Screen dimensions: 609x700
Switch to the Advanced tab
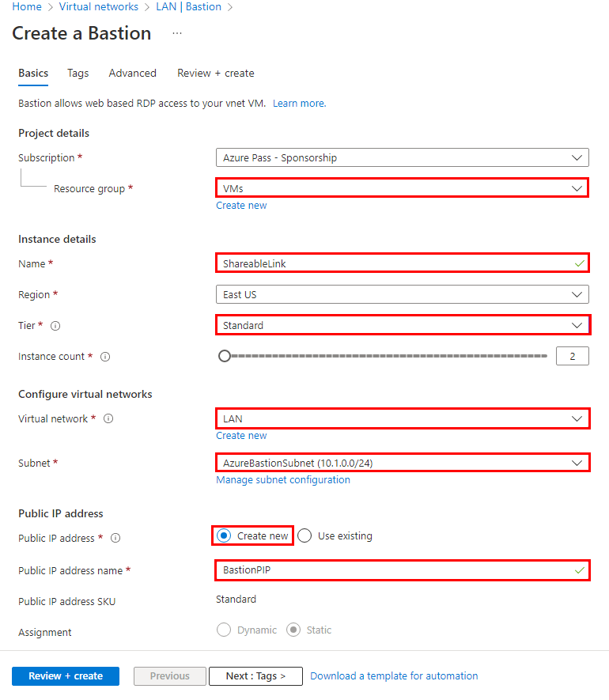[133, 74]
